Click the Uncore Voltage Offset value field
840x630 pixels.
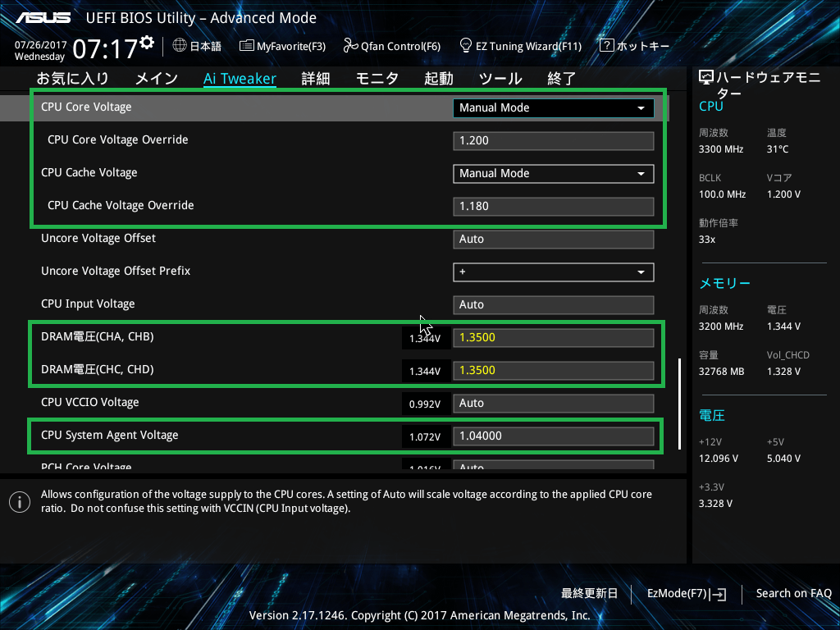click(x=554, y=240)
